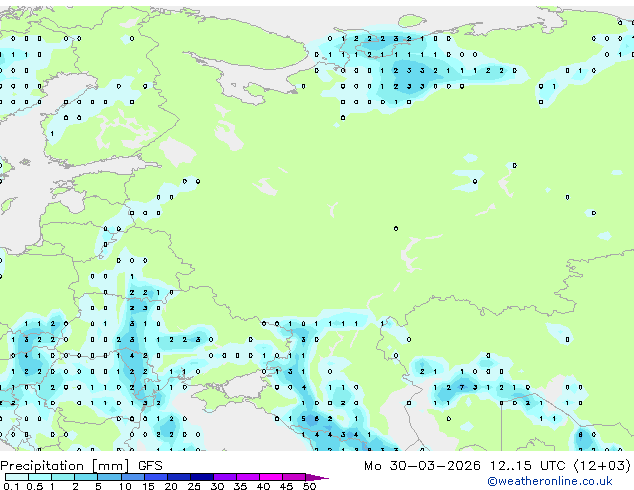Click the 30 legend scale label
This screenshot has width=634, height=490.
point(217,486)
